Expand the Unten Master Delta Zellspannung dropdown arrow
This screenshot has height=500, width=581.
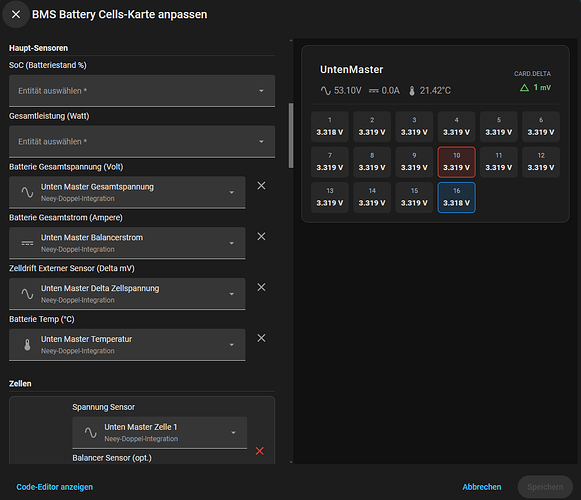point(232,294)
